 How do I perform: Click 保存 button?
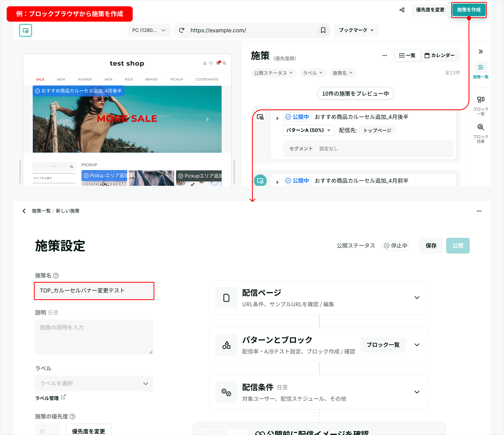coord(431,246)
